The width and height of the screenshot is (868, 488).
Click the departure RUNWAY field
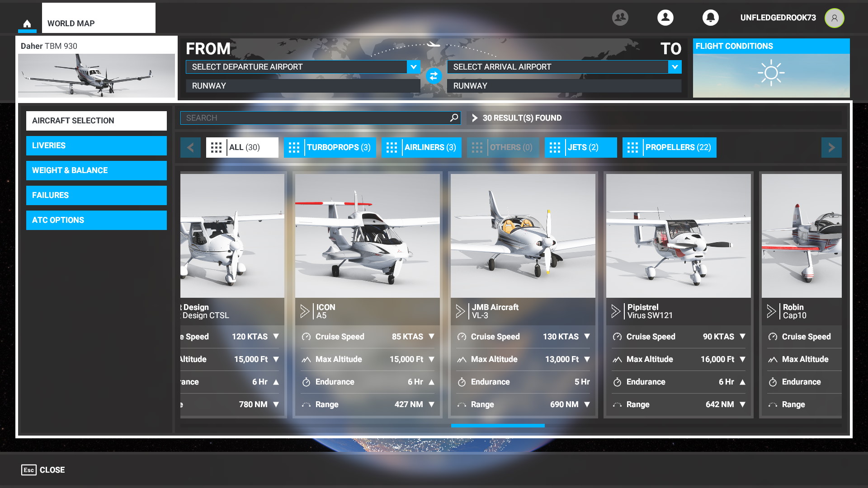click(x=303, y=86)
